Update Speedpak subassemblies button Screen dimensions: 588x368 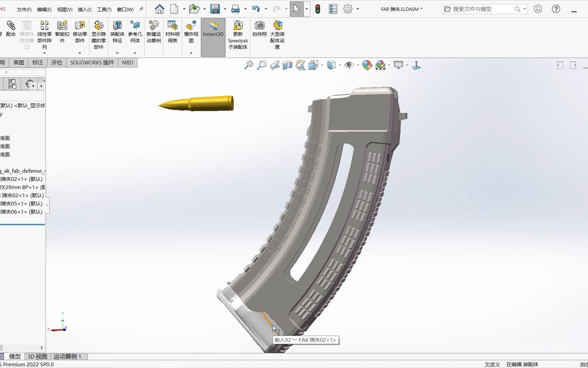238,35
